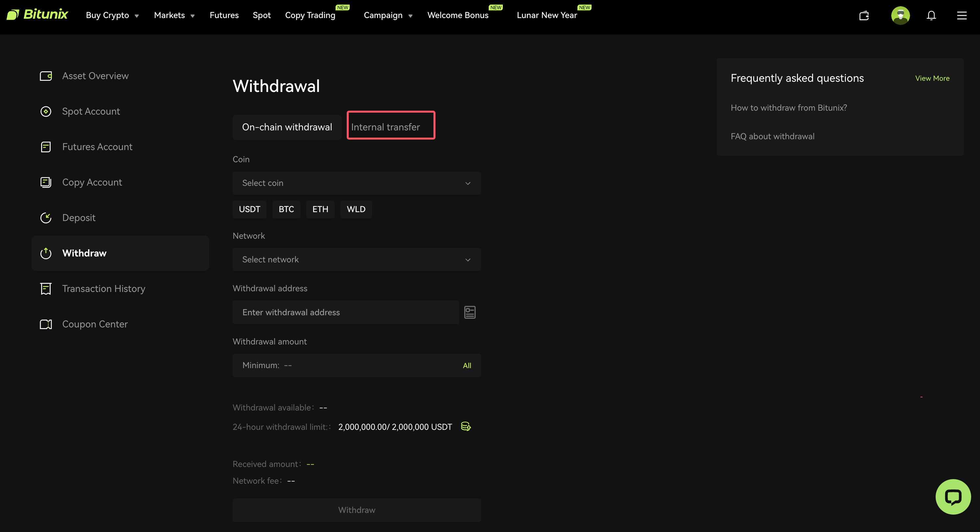980x532 pixels.
Task: Open Welcome Bonus in top navigation
Action: [458, 15]
